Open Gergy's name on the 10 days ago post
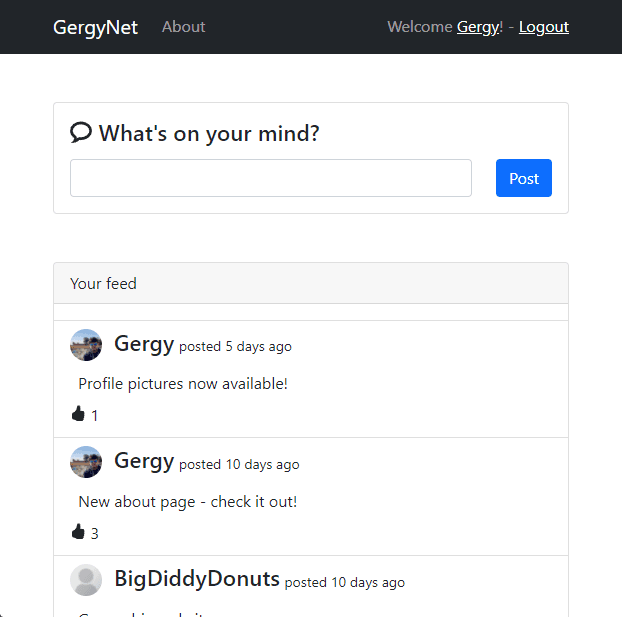This screenshot has width=622, height=617. [144, 461]
